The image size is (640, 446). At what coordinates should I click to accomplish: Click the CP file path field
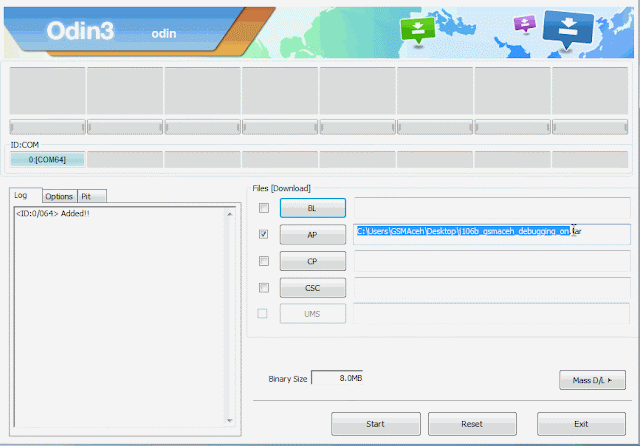(492, 261)
